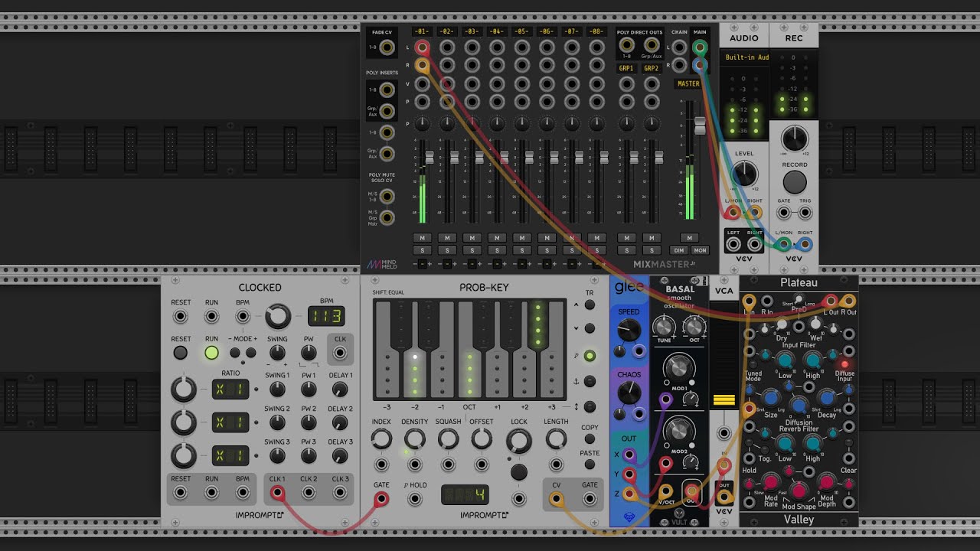980x551 pixels.
Task: Mute mixer channel 05
Action: click(521, 238)
